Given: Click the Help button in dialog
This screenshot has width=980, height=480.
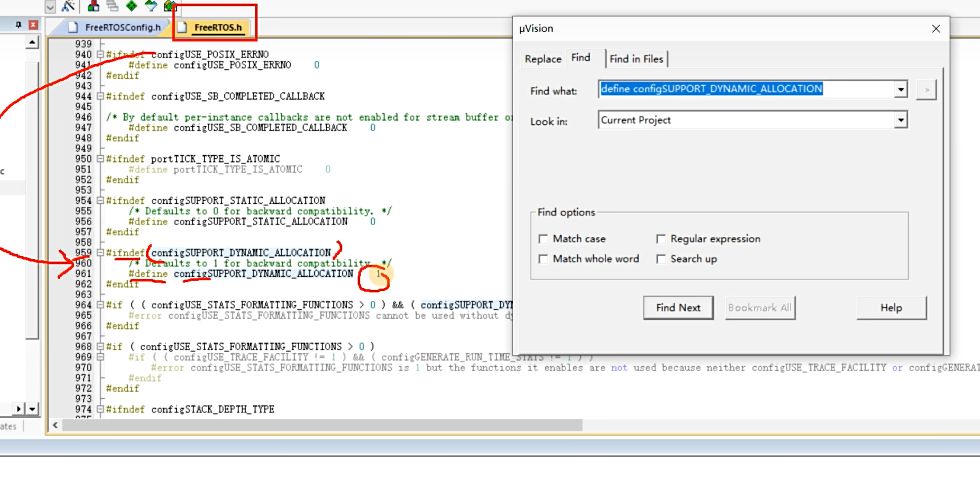Looking at the screenshot, I should 891,308.
